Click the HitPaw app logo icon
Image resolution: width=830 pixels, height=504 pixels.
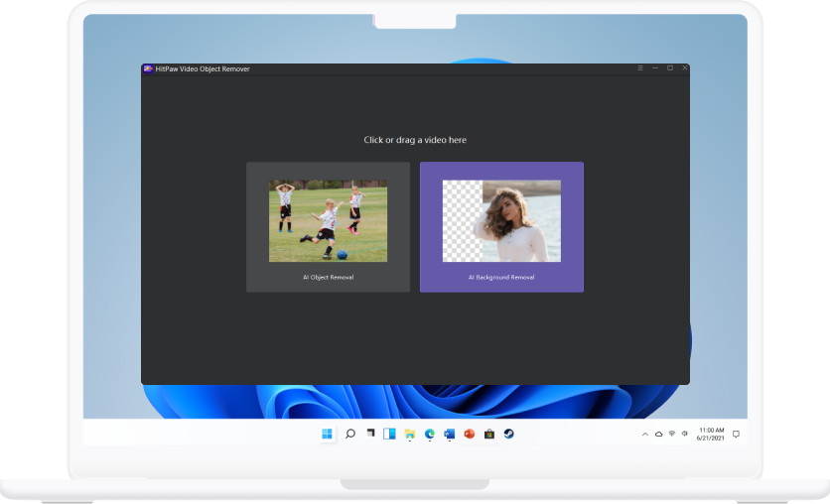click(x=148, y=68)
